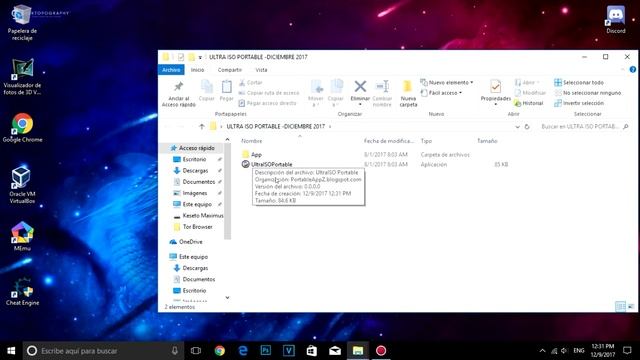Sort by the Tipo column header

[426, 141]
